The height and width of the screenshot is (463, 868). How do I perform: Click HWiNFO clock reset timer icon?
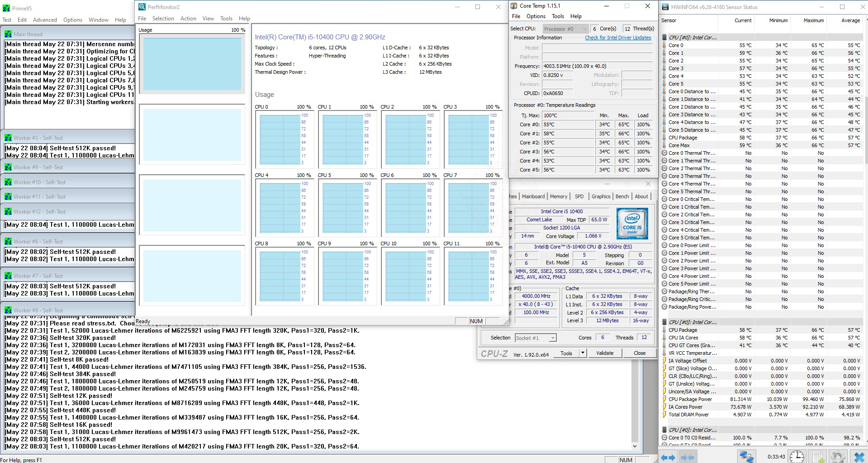(797, 457)
